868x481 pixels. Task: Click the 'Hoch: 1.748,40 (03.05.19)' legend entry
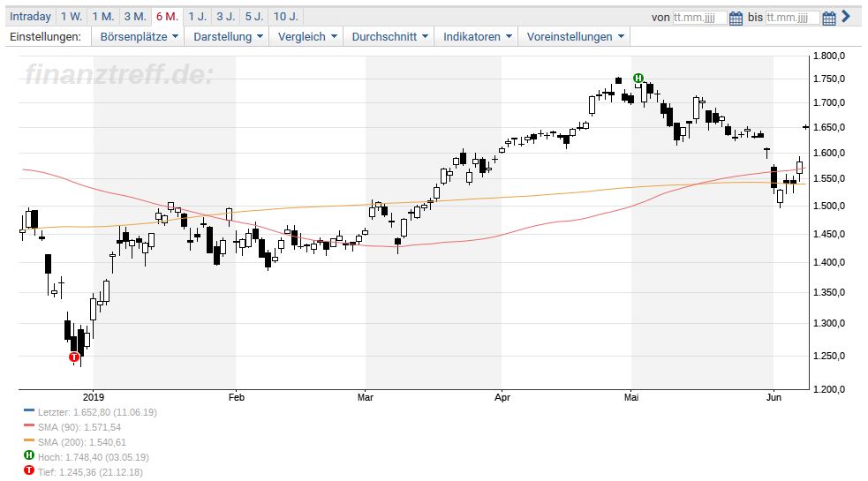[93, 457]
